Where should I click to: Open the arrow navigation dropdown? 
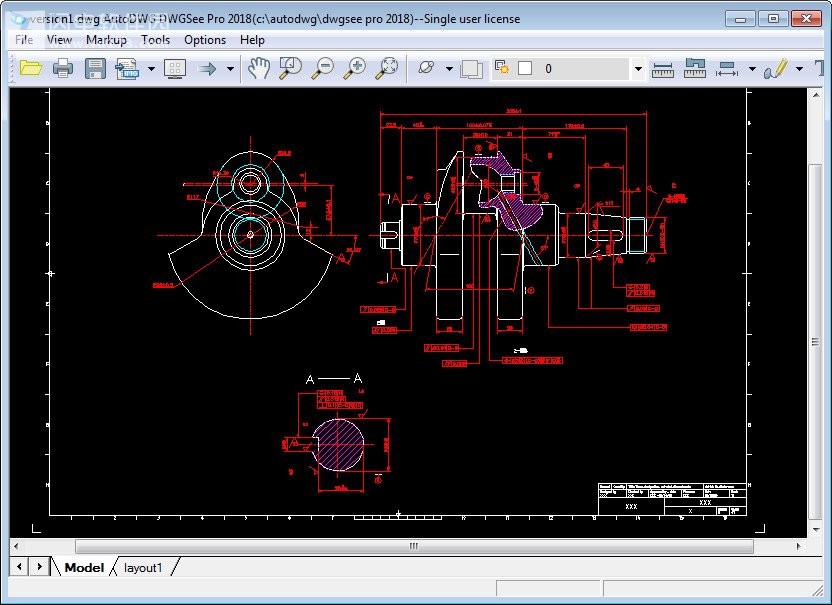click(230, 68)
